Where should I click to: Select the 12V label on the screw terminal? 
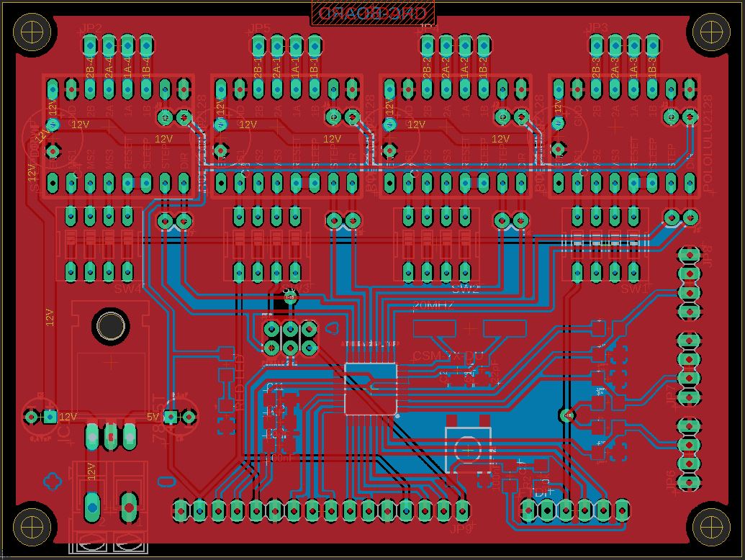tap(91, 471)
